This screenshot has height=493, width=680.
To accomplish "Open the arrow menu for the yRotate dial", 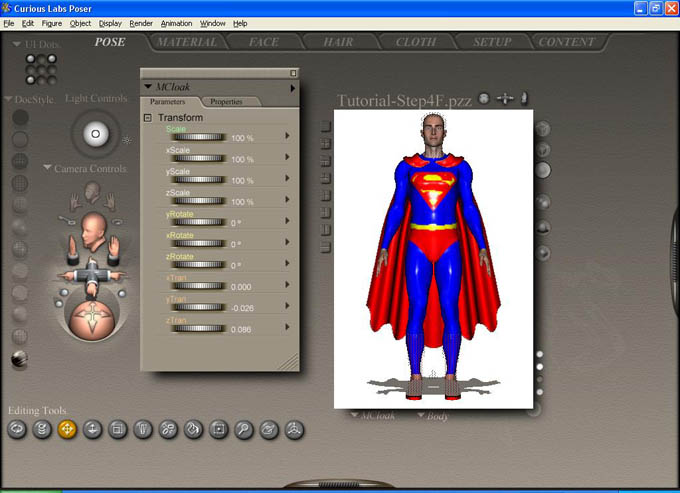I will [x=287, y=221].
